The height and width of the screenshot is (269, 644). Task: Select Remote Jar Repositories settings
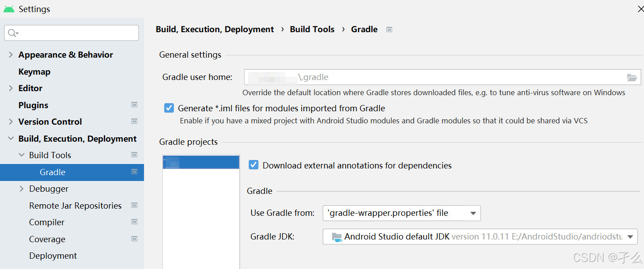(75, 206)
